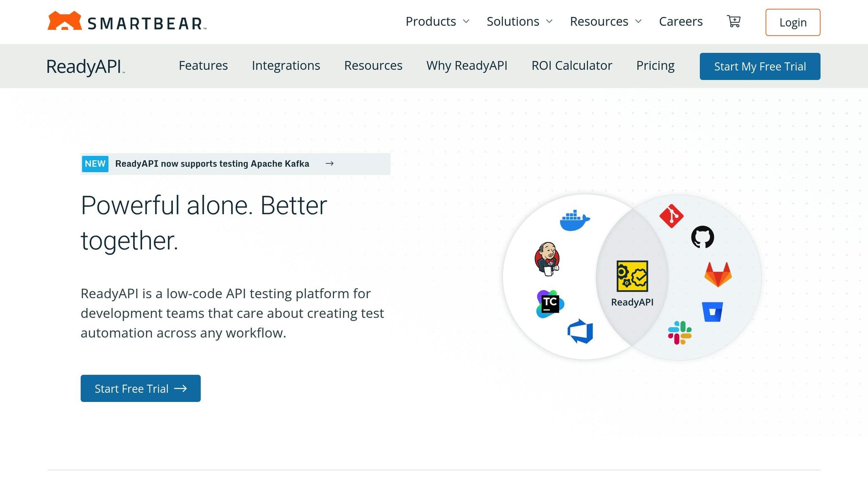
Task: Click Start My Free Trial button
Action: pyautogui.click(x=760, y=67)
